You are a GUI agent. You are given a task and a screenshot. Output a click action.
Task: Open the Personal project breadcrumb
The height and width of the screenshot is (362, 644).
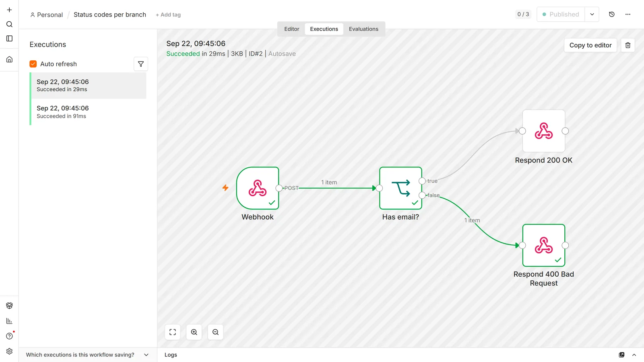(47, 15)
